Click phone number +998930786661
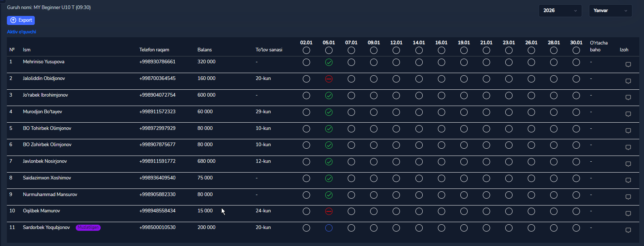Viewport: 644px width, 246px height. click(157, 62)
